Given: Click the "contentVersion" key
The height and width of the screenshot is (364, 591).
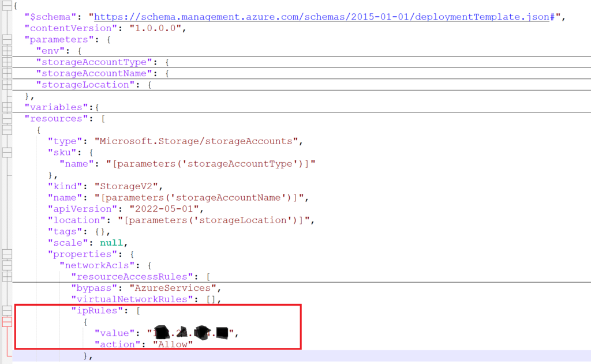Looking at the screenshot, I should tap(71, 28).
